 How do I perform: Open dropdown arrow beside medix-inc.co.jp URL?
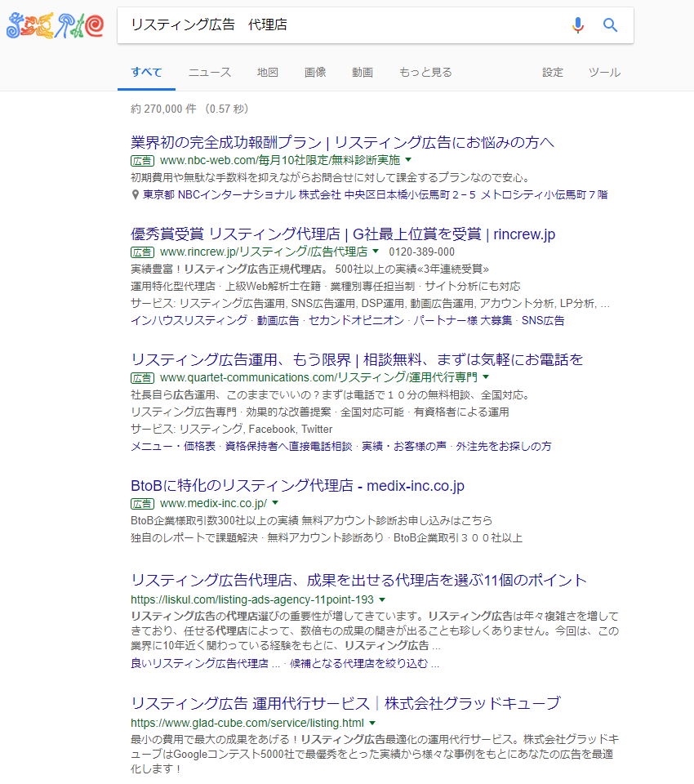pyautogui.click(x=275, y=503)
